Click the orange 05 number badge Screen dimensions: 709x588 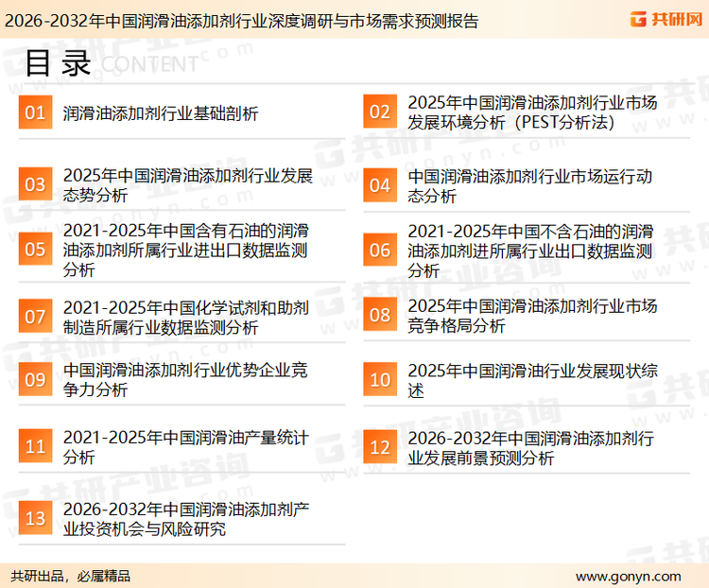click(x=35, y=249)
